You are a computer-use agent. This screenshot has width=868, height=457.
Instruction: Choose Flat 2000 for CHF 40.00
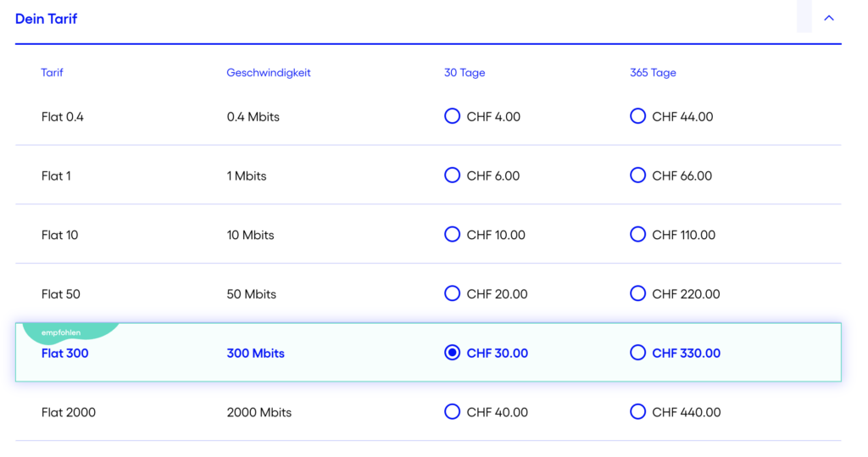[x=452, y=411]
